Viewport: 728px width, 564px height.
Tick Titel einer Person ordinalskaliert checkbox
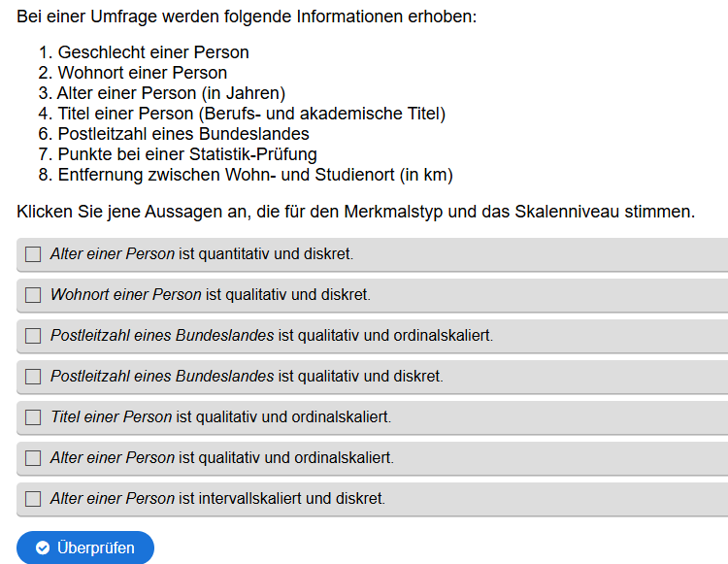[x=33, y=417]
